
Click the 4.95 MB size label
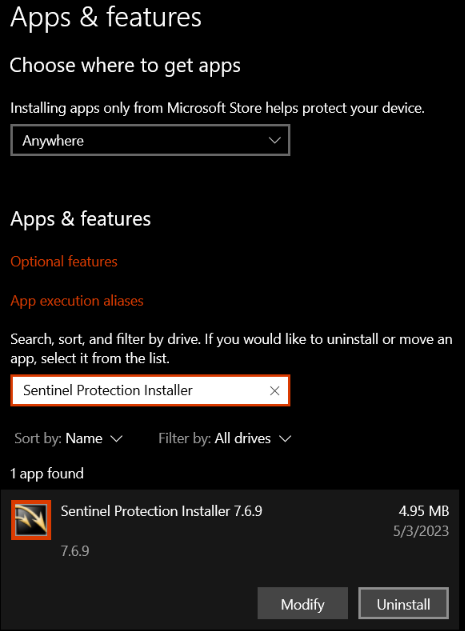coord(424,511)
